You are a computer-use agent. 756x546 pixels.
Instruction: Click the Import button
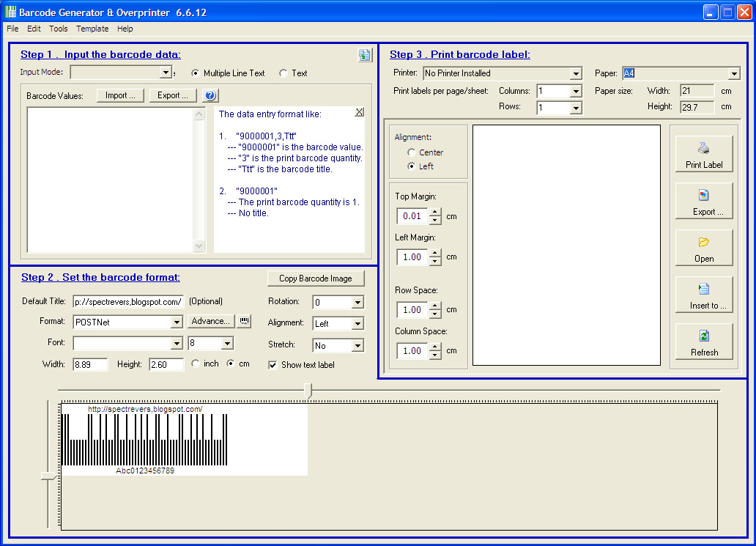click(120, 95)
